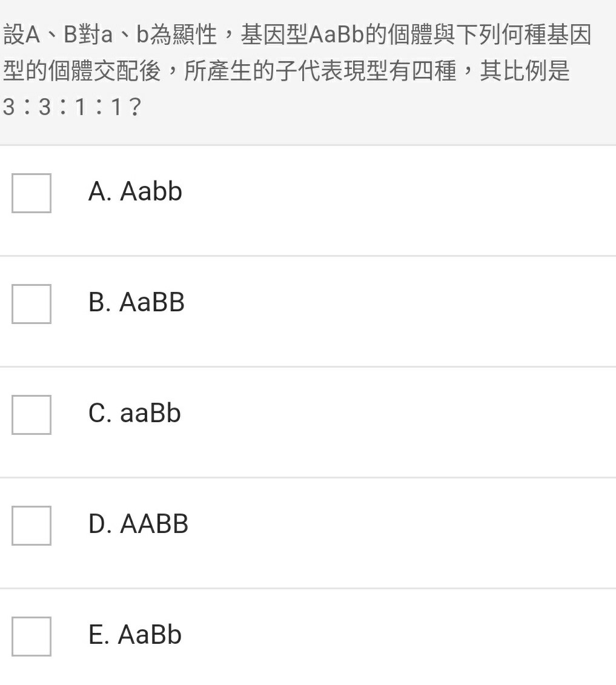Click the ratio 3:3:1:1 in the question
Viewport: 616px width, 685px height.
pos(71,107)
